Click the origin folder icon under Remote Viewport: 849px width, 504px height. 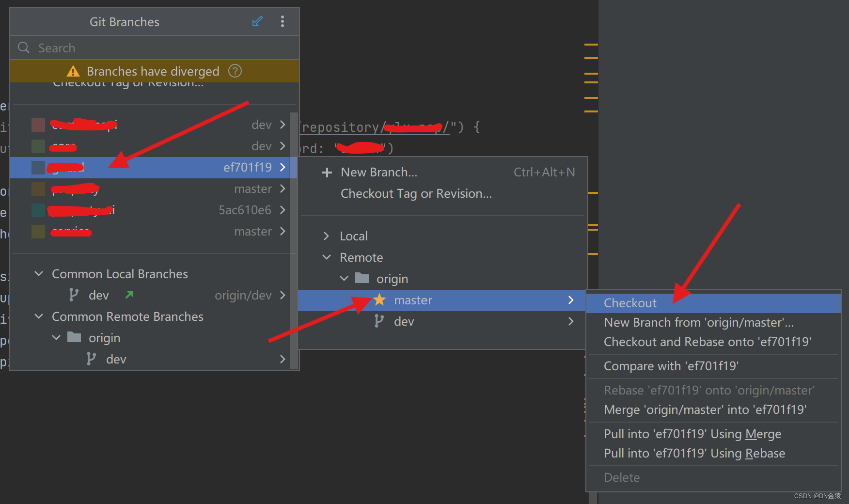coord(362,278)
